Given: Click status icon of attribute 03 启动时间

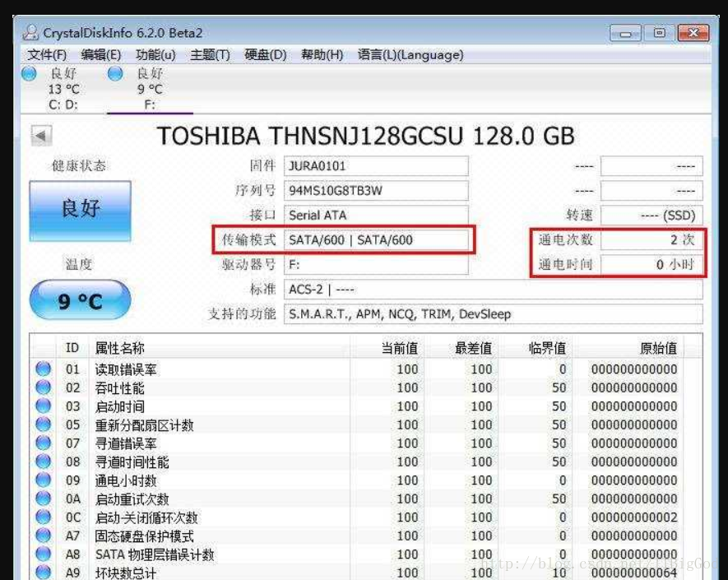Looking at the screenshot, I should click(43, 406).
